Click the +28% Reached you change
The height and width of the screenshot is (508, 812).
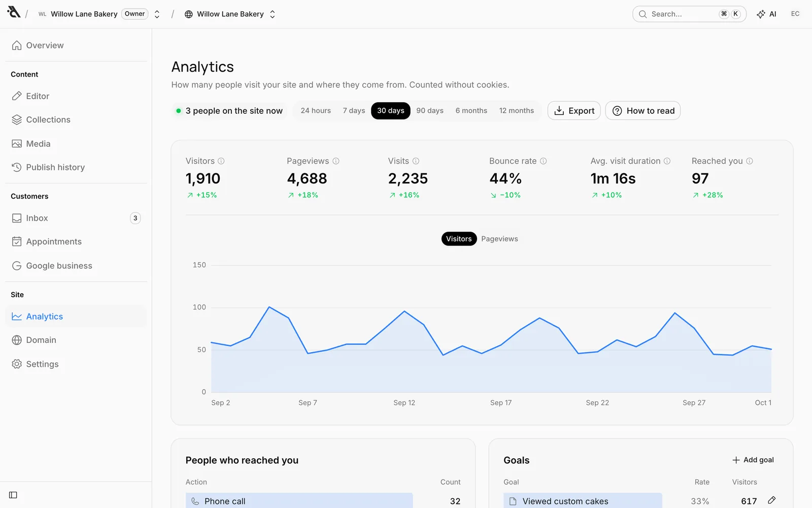(707, 195)
